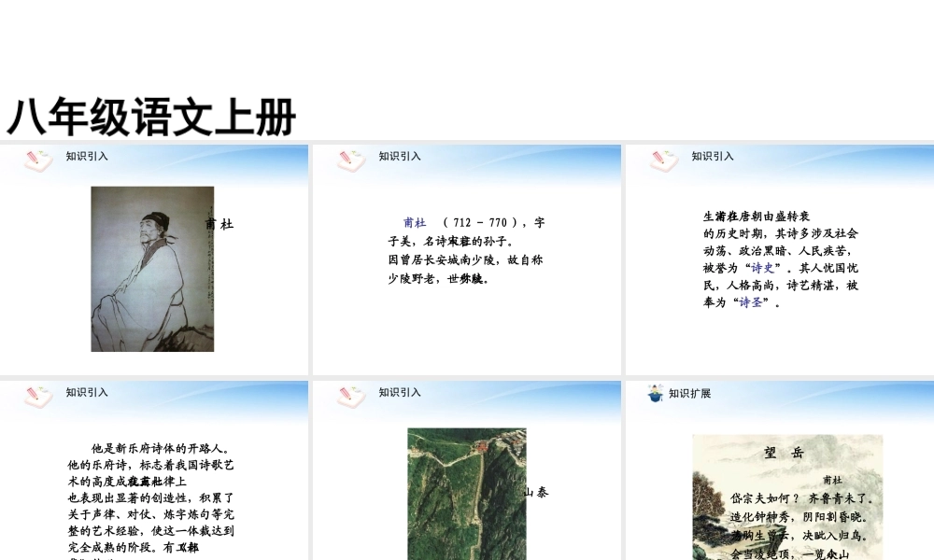Click the line 民，人格高尚，诗艺精湛，被
934x560 pixels.
pos(780,285)
